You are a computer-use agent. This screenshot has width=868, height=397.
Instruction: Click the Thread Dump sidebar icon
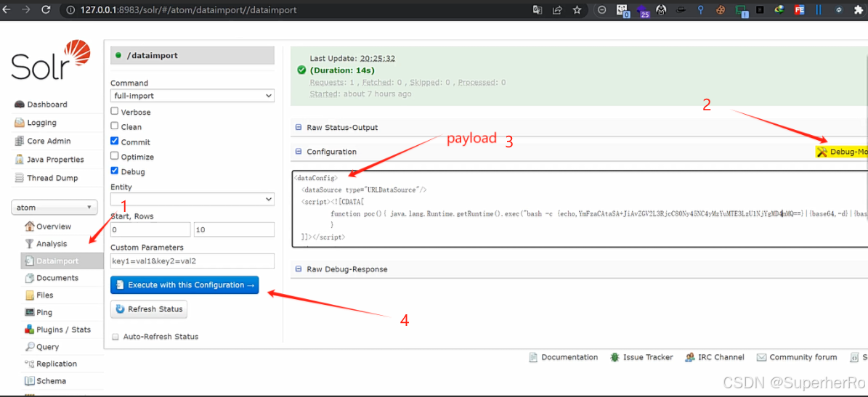(x=19, y=178)
